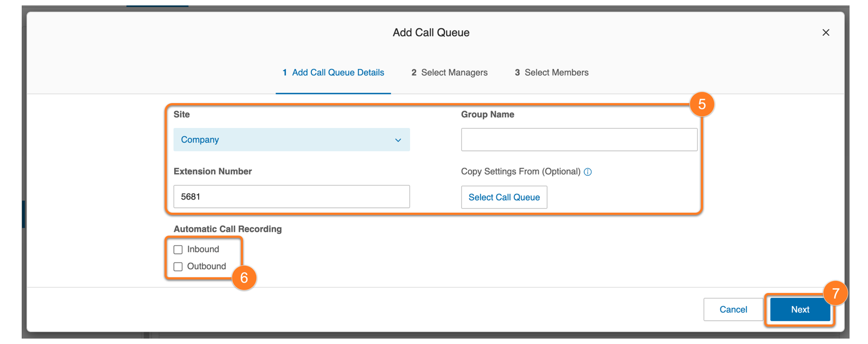The image size is (868, 344).
Task: Tick the Outbound call recording checkbox
Action: click(178, 267)
